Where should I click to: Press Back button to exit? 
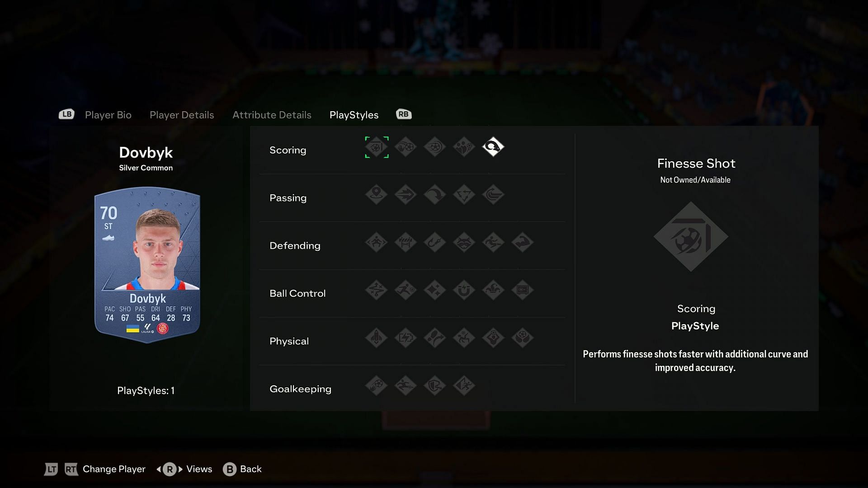(243, 469)
